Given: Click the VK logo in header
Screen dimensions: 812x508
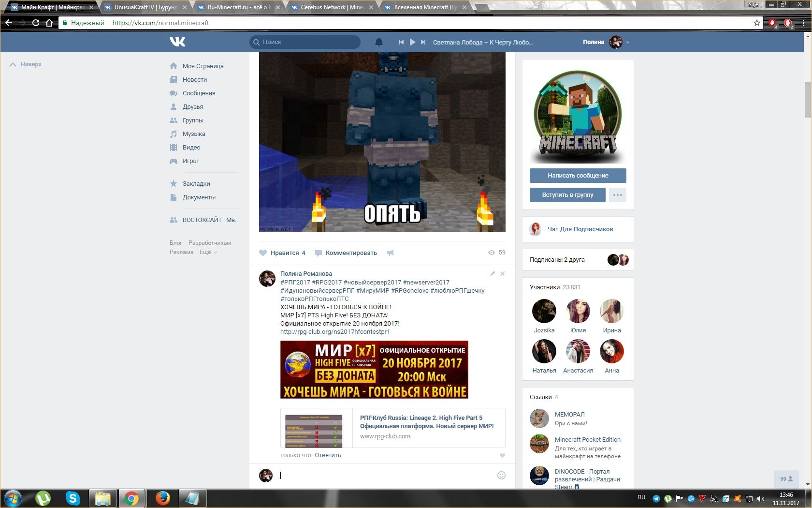Looking at the screenshot, I should (x=177, y=42).
